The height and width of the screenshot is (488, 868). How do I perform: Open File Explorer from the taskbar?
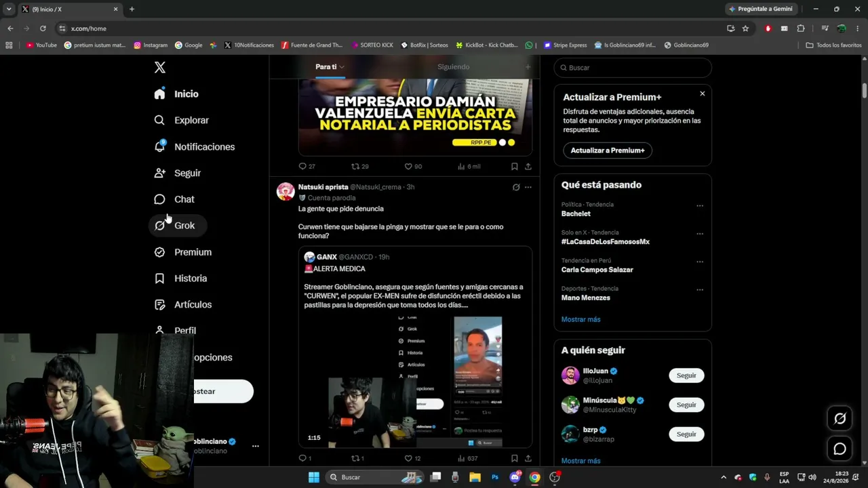475,477
